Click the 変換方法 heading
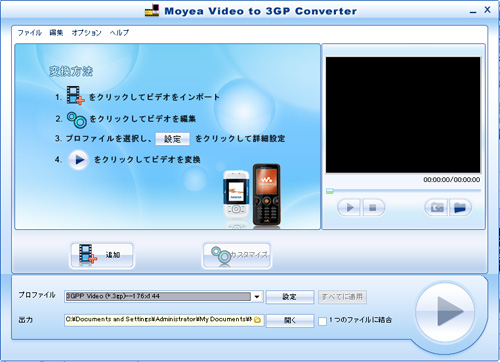 coord(71,71)
